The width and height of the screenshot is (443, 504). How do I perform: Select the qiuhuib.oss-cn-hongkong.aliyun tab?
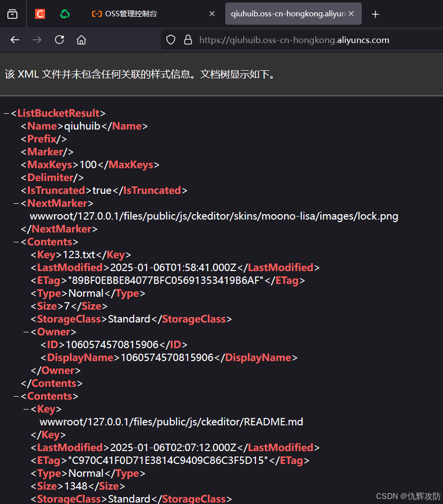(288, 14)
